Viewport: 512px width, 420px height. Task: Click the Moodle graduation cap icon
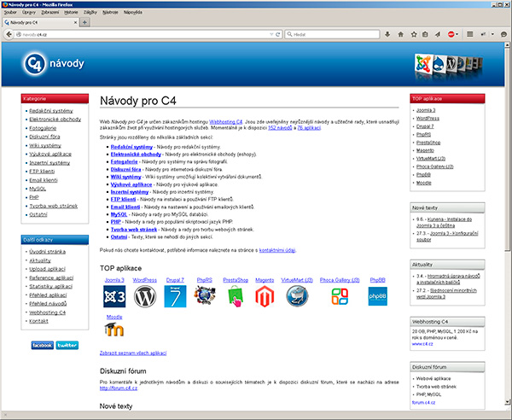point(114,331)
